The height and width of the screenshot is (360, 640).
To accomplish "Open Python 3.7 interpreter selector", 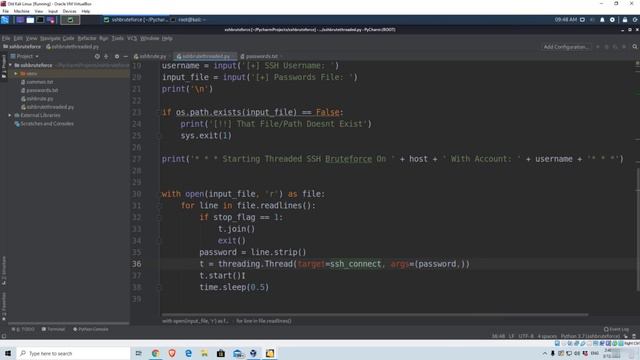I will coord(590,336).
